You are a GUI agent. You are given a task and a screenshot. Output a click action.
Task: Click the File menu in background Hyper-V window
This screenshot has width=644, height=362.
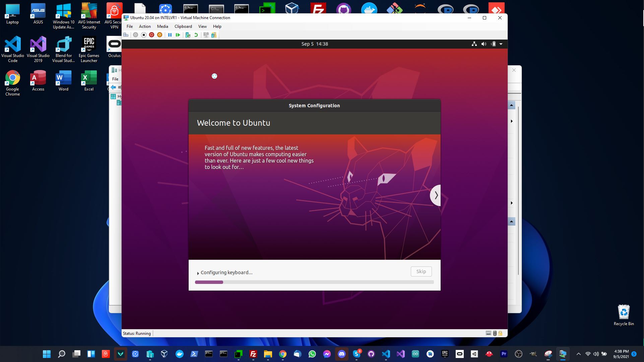pos(115,79)
